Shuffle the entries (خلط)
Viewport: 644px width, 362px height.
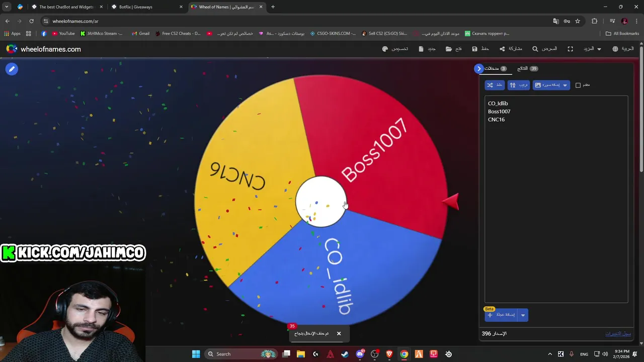[494, 85]
